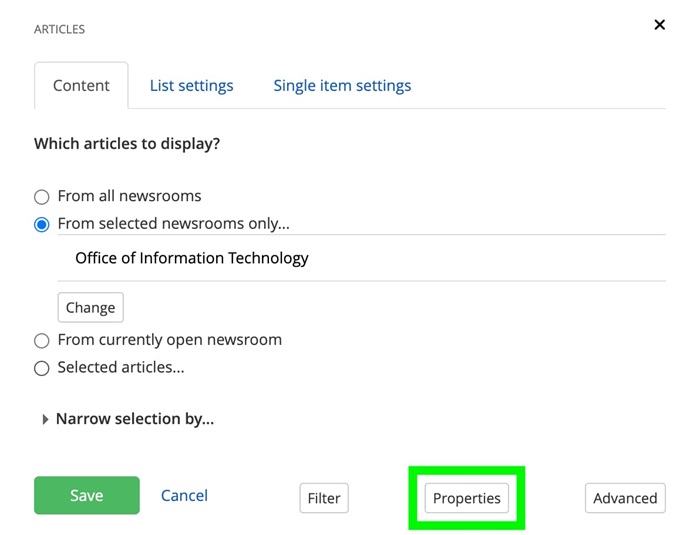Pick the Selected articles radio button
The image size is (700, 535).
tap(42, 368)
